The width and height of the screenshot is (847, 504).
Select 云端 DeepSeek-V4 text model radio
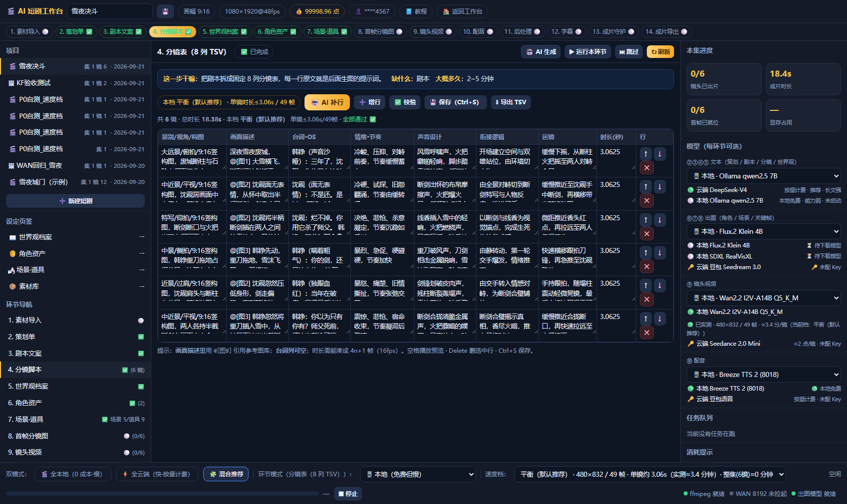coord(691,190)
